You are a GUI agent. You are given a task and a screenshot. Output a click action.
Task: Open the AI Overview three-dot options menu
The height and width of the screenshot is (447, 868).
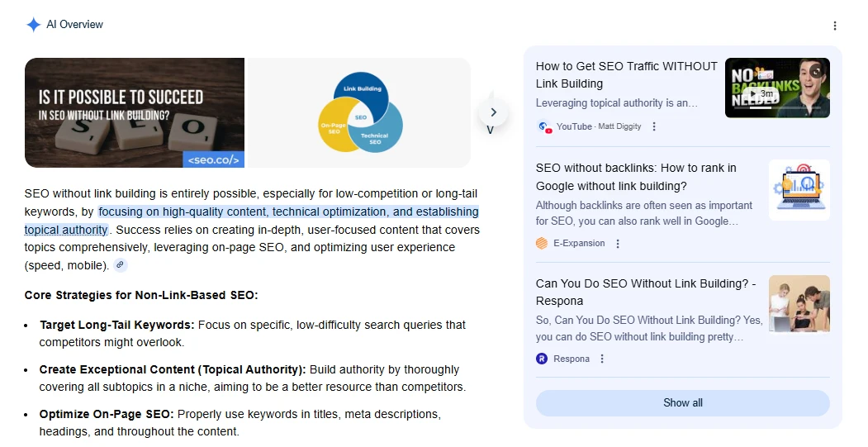834,26
